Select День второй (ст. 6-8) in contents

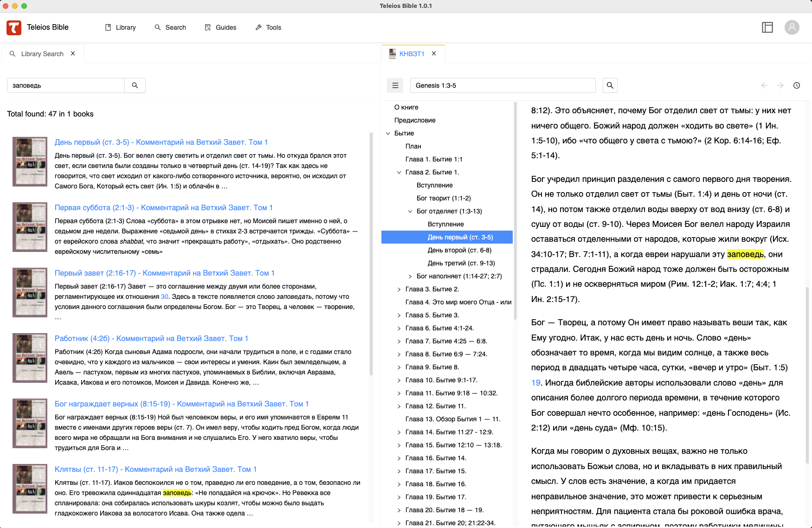click(x=459, y=251)
